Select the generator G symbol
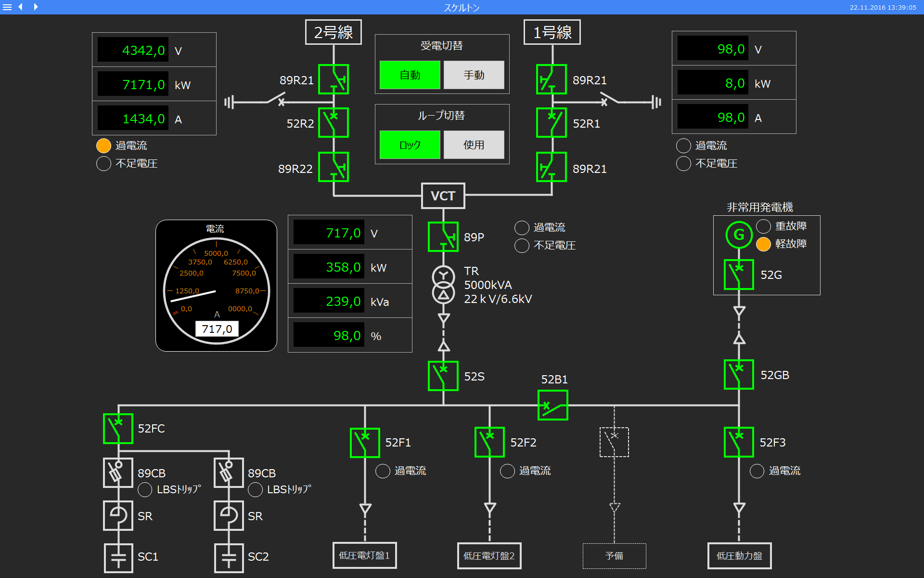Screen dimensions: 924x578 (x=739, y=235)
